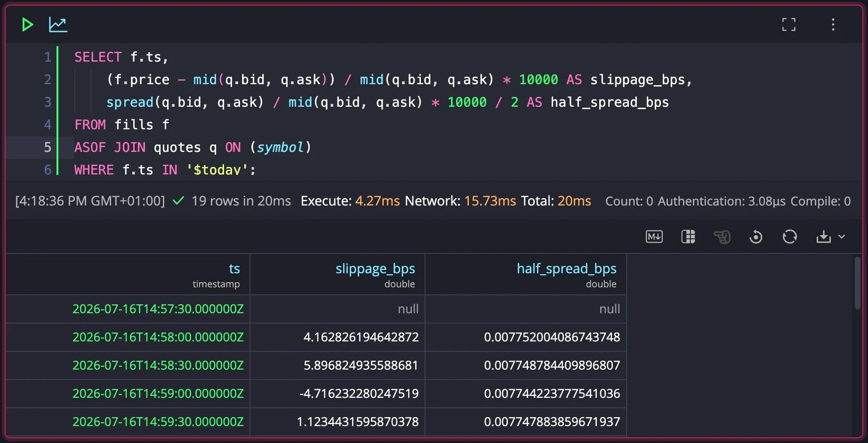Select the null slippage_bps cell
The image size is (868, 443).
pyautogui.click(x=338, y=309)
